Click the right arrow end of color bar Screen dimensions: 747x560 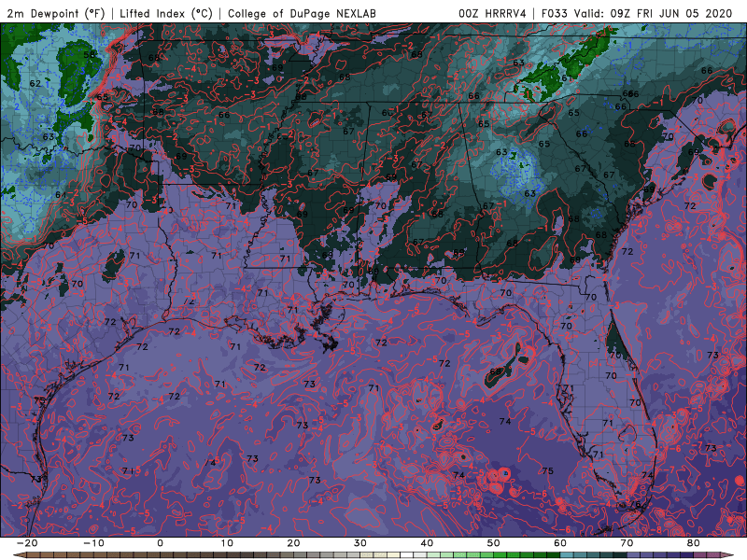(729, 555)
